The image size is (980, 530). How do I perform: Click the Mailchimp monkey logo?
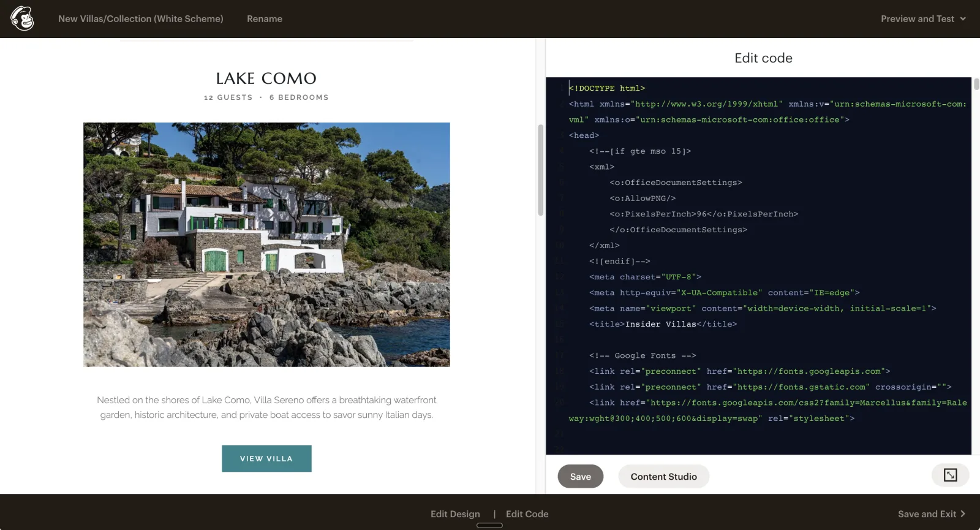[x=22, y=18]
